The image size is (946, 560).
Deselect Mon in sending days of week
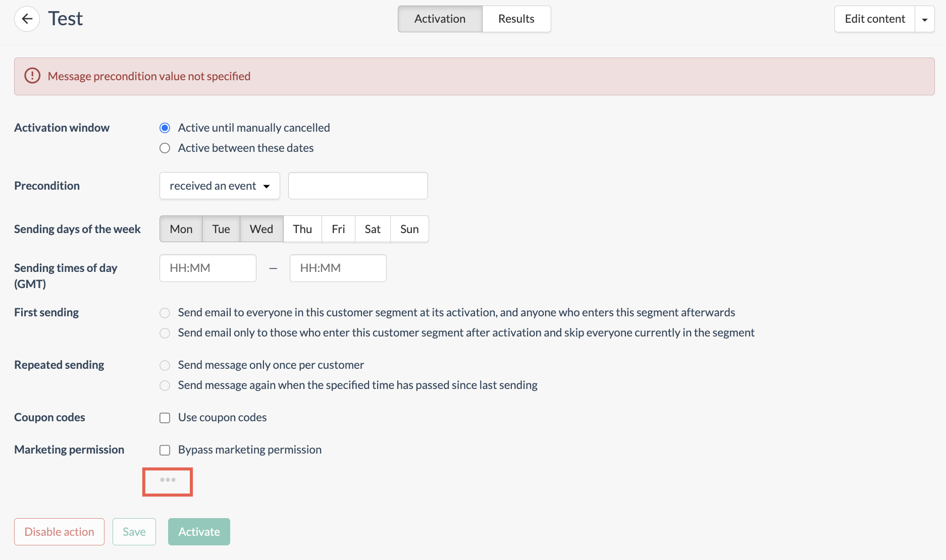coord(181,229)
